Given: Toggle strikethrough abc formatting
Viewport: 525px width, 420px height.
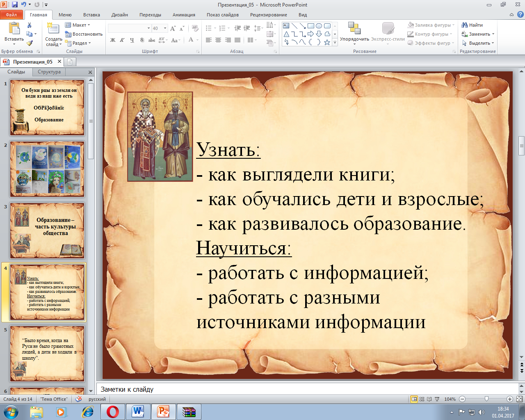Looking at the screenshot, I should click(x=152, y=40).
